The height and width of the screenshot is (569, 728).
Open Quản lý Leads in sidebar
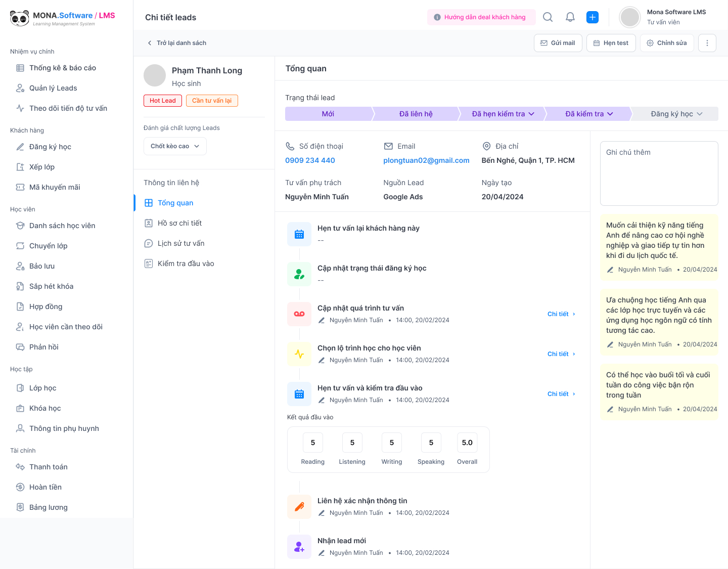(53, 88)
